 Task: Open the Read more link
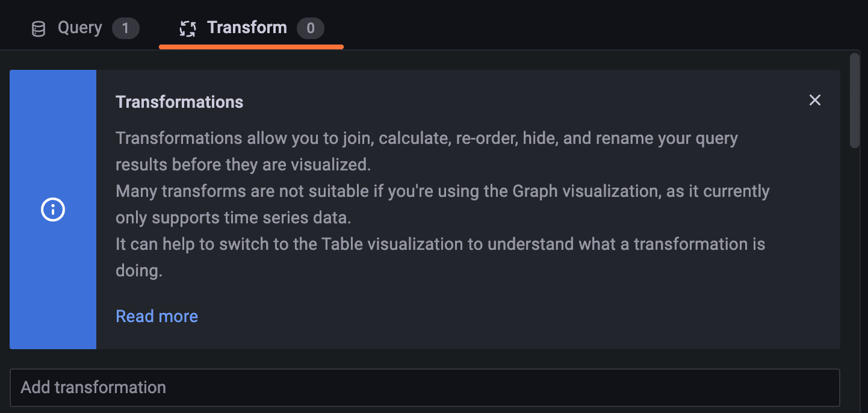[x=157, y=315]
